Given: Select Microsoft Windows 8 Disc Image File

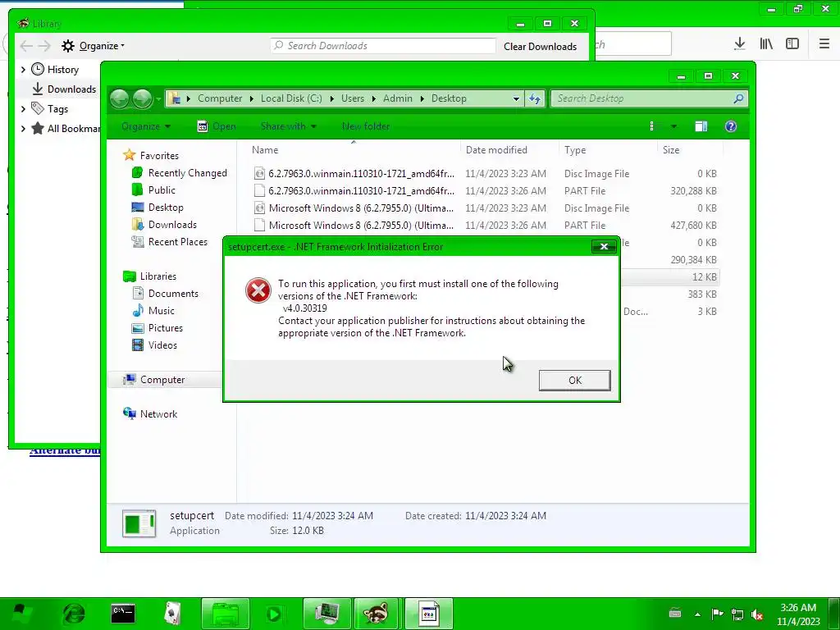Looking at the screenshot, I should (485, 208).
